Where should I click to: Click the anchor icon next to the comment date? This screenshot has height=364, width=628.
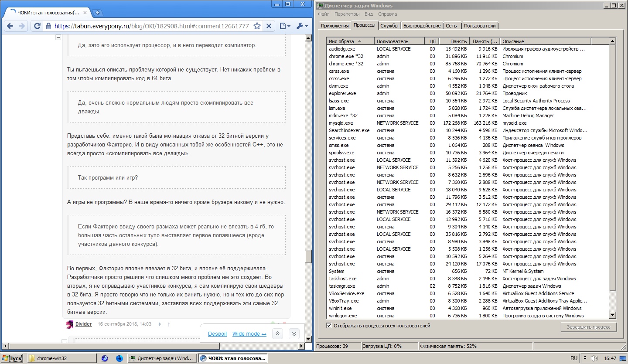click(x=159, y=324)
